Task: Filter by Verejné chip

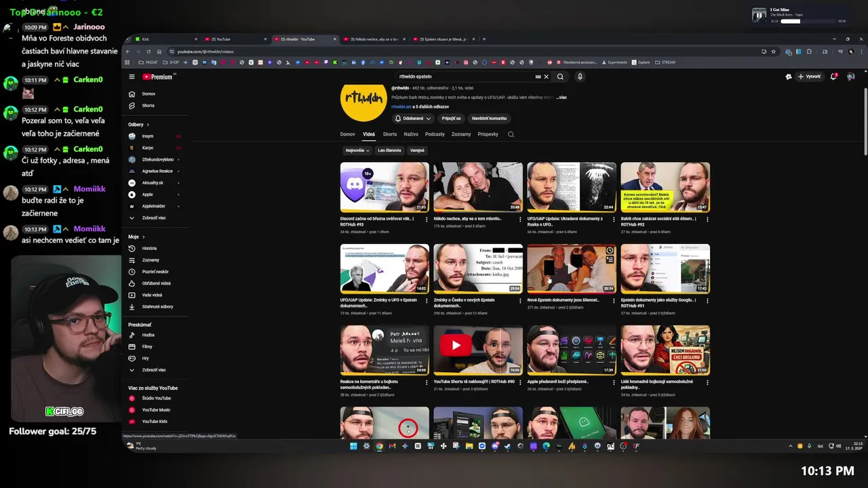Action: point(417,150)
